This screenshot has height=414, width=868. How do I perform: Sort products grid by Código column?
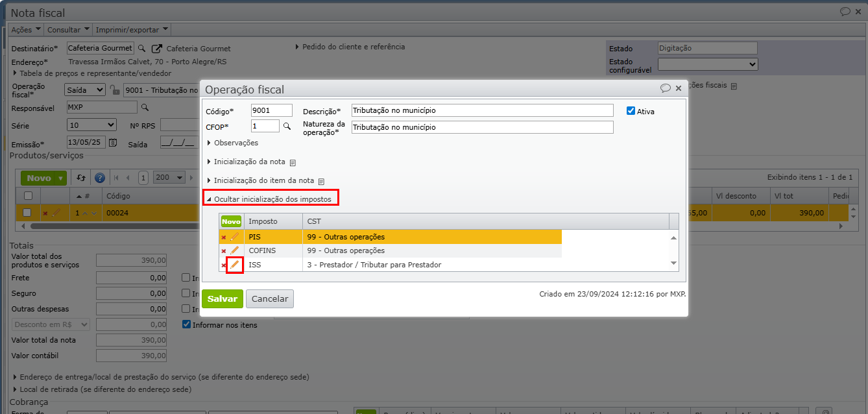click(x=119, y=195)
